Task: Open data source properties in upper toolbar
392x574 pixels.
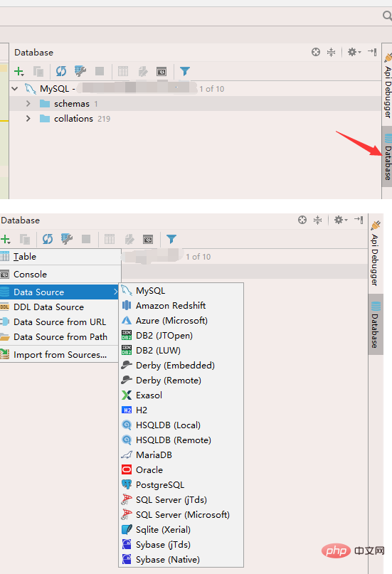Action: point(80,71)
